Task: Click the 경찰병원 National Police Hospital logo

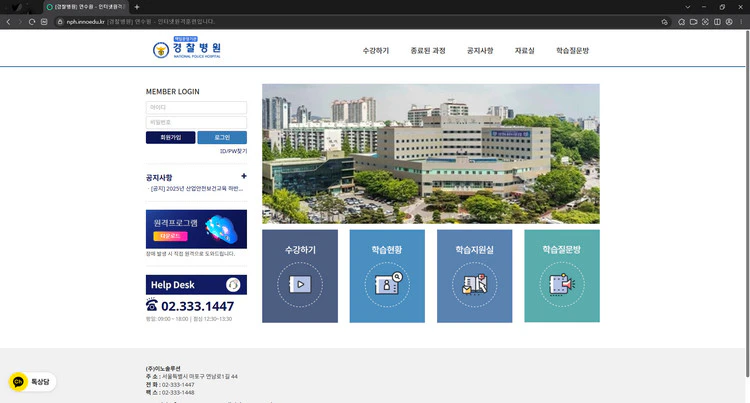Action: 188,49
